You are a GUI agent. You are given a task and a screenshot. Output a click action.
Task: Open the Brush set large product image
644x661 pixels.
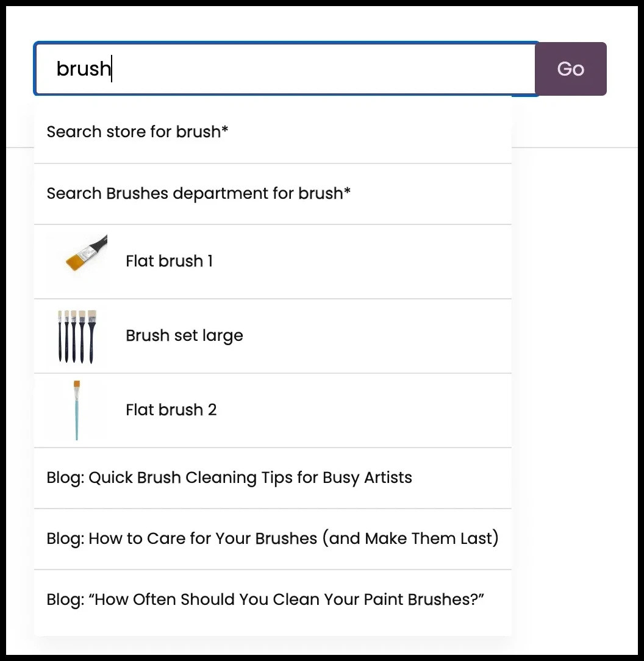(77, 336)
